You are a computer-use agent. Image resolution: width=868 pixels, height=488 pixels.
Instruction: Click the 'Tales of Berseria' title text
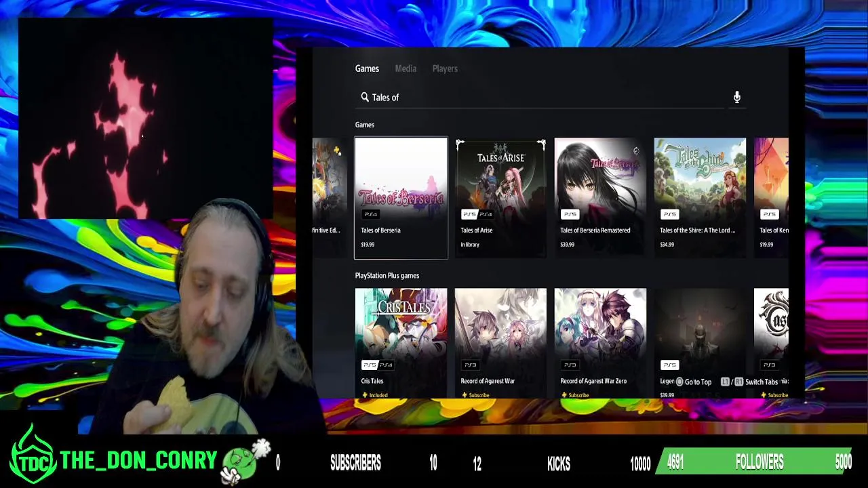coord(380,230)
